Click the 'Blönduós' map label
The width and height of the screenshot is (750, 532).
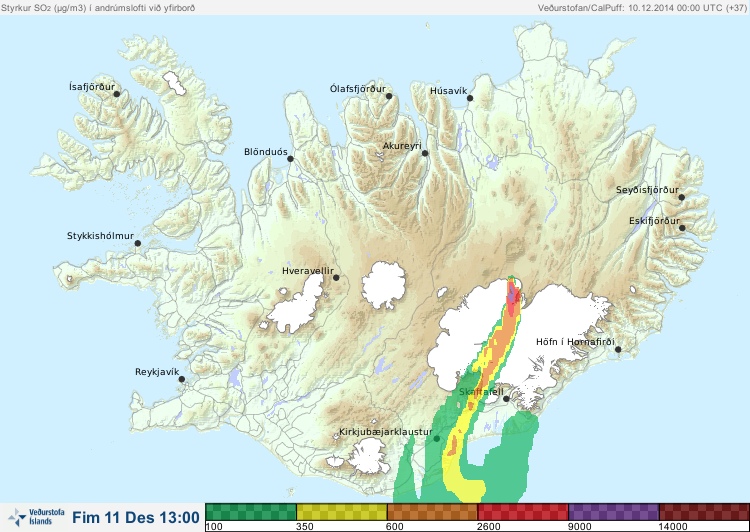tap(266, 152)
